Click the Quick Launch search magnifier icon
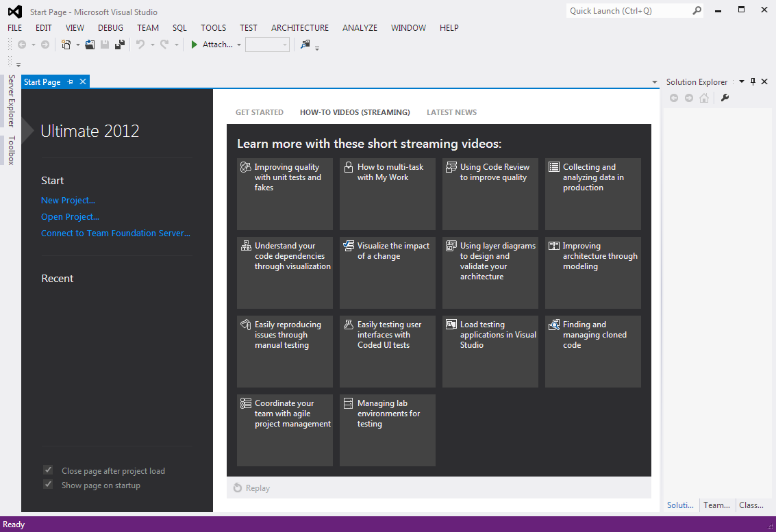Image resolution: width=776 pixels, height=532 pixels. 697,10
